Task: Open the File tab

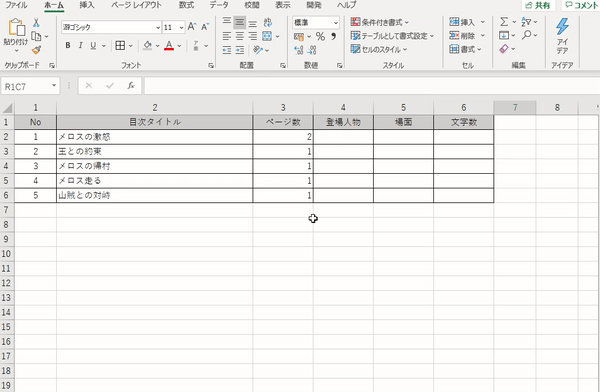Action: [16, 5]
